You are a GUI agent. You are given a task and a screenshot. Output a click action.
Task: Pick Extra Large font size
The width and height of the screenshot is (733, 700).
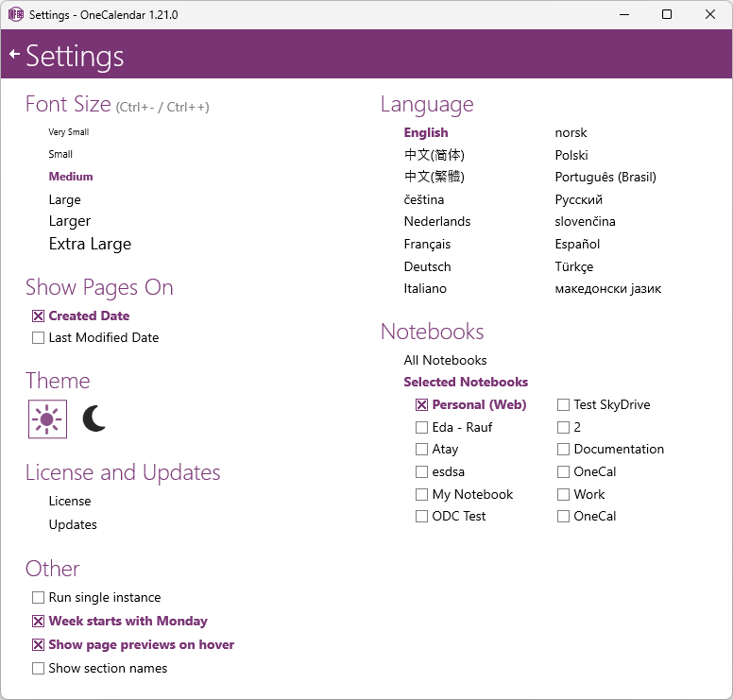[x=90, y=244]
